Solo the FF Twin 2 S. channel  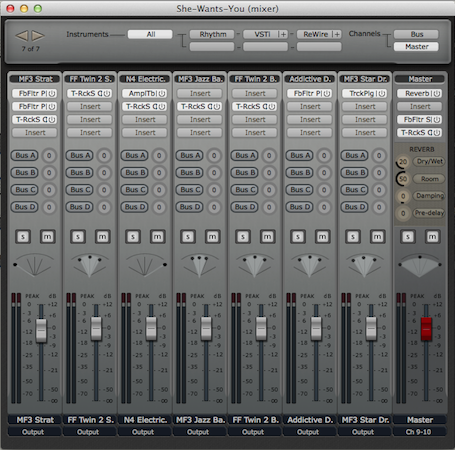[78, 237]
